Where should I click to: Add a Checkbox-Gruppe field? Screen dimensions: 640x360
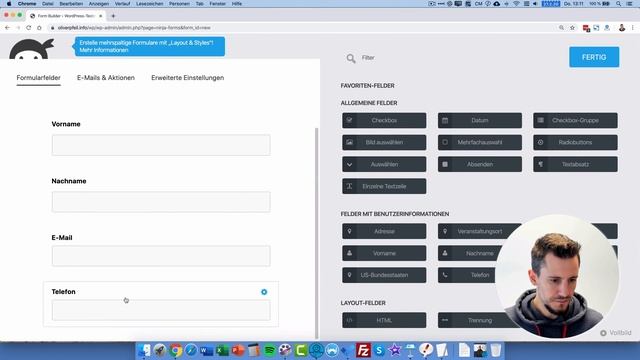pyautogui.click(x=575, y=120)
